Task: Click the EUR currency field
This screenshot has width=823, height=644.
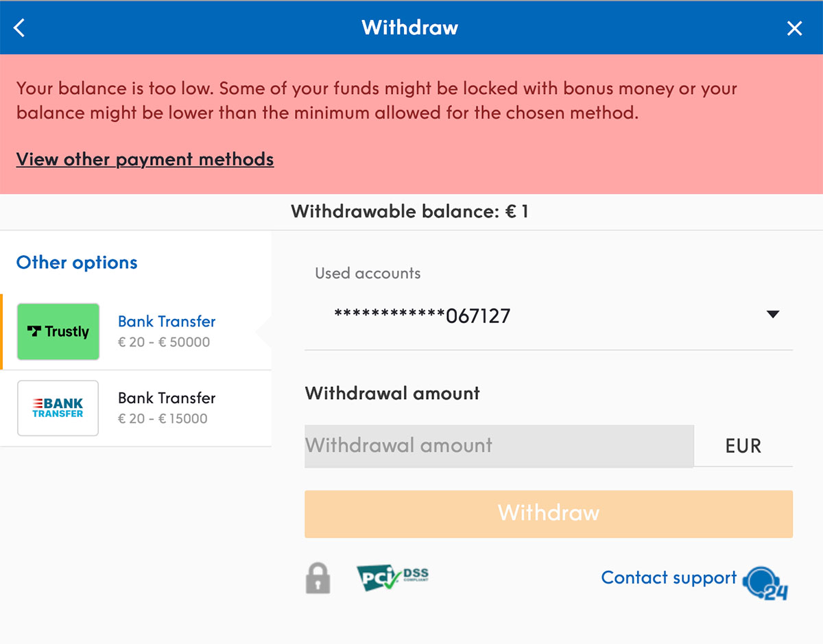Action: 743,446
